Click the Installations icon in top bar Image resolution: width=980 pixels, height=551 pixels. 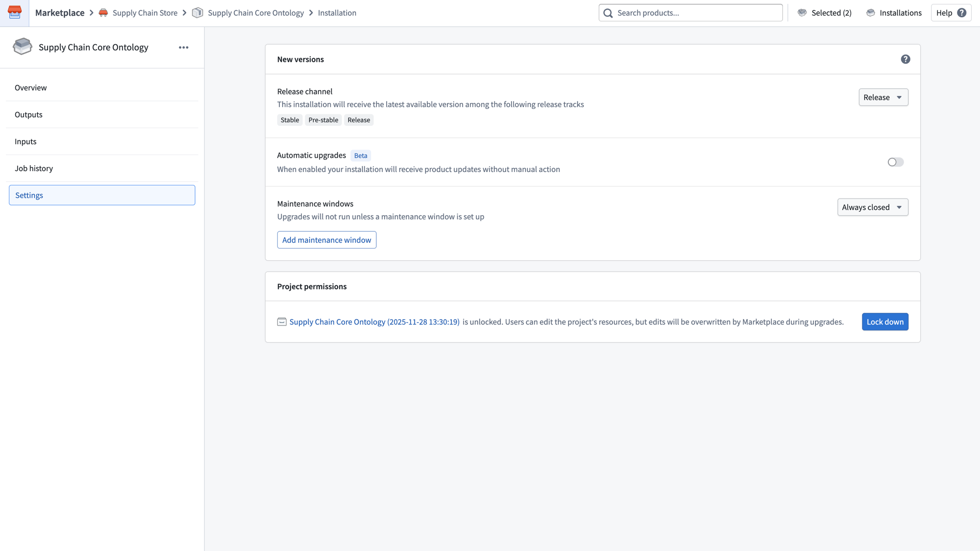click(x=871, y=13)
